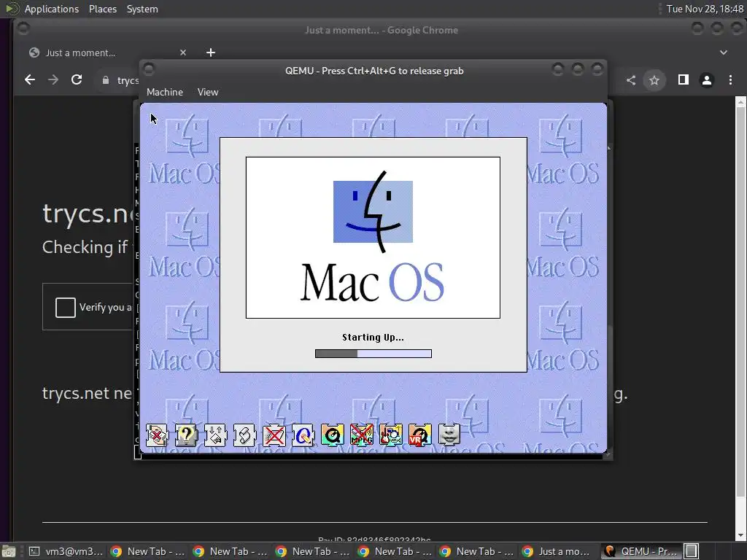
Task: Open Chrome's three-dot menu
Action: coord(730,80)
